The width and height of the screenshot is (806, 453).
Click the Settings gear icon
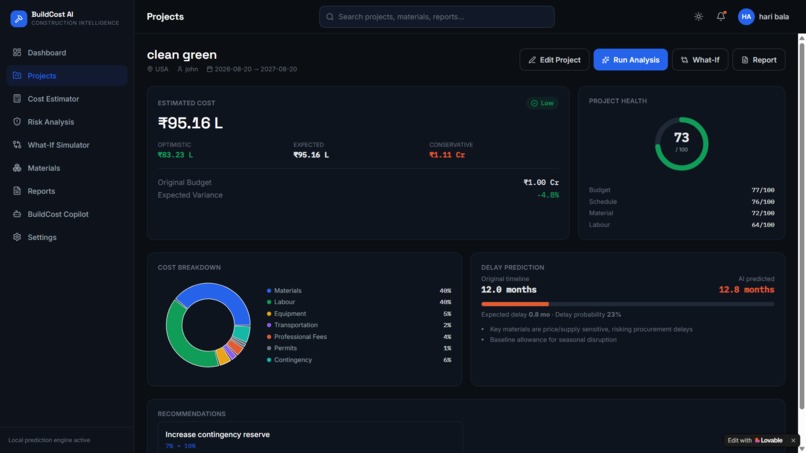point(17,237)
